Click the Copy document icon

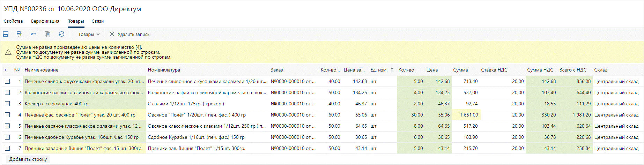[47, 34]
